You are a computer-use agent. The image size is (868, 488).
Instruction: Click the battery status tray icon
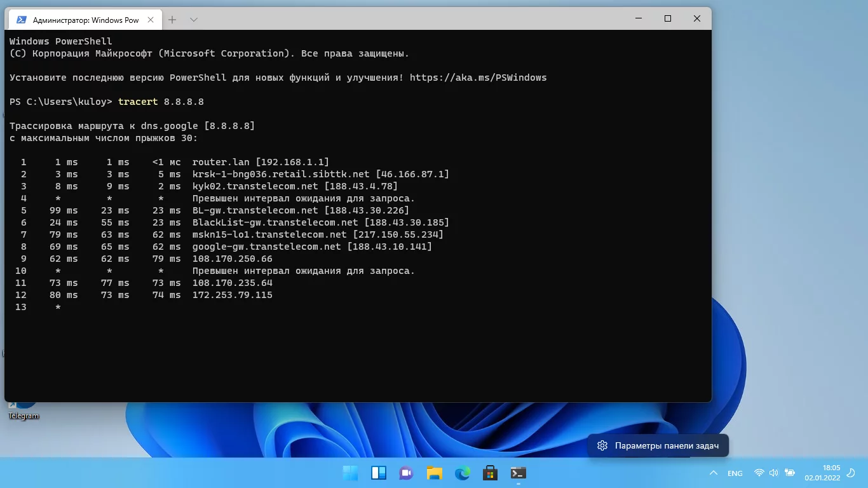tap(790, 473)
